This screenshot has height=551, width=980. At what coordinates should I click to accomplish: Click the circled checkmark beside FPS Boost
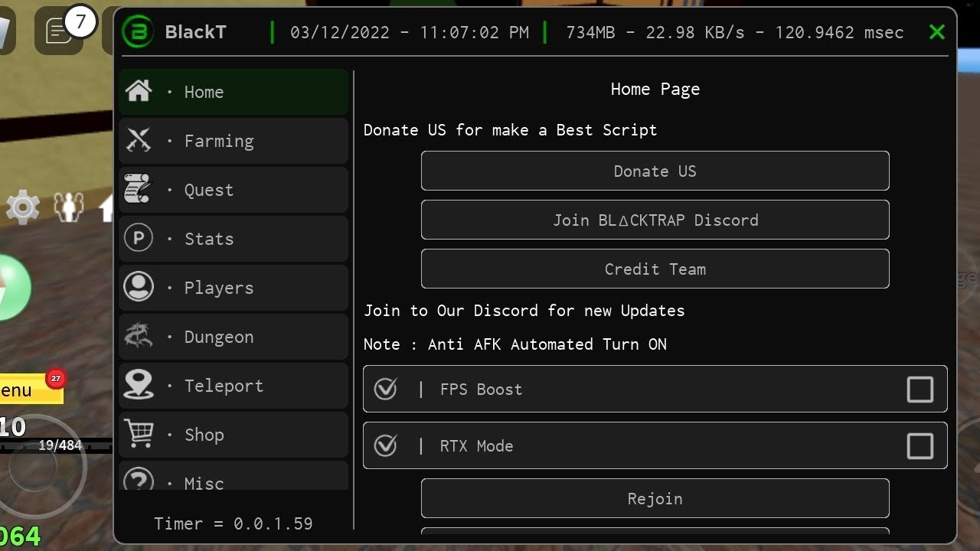click(x=385, y=389)
